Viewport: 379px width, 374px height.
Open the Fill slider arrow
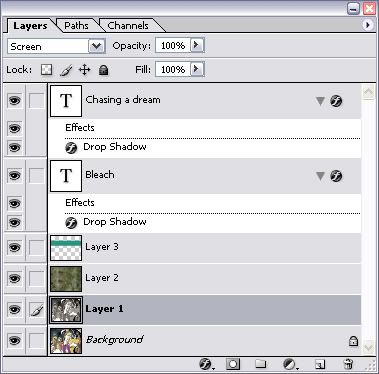197,69
